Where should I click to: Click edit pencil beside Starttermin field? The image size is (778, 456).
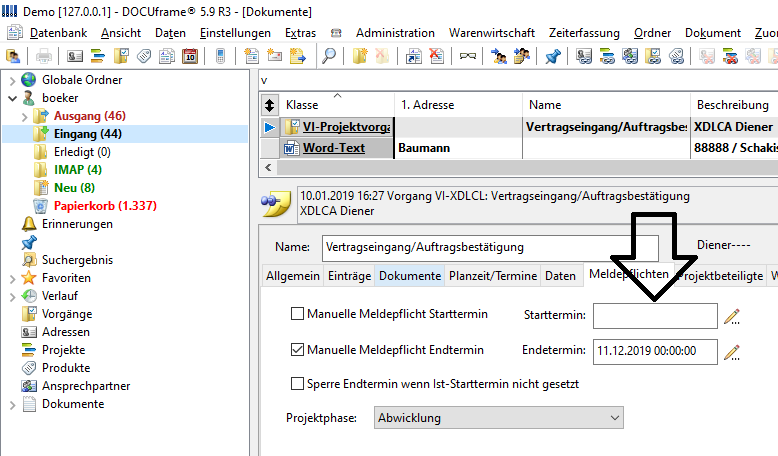tap(732, 317)
